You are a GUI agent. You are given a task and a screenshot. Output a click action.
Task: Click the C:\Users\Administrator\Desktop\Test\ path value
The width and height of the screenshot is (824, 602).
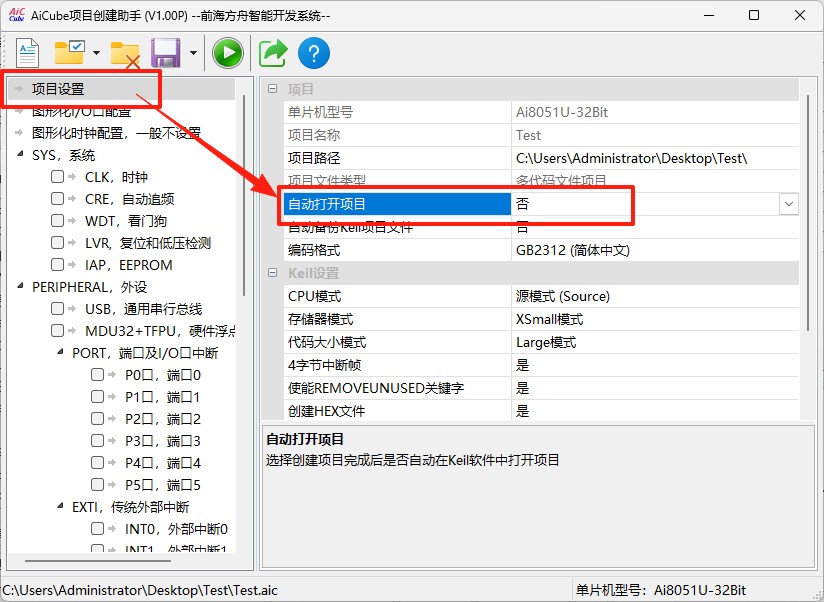tap(631, 158)
